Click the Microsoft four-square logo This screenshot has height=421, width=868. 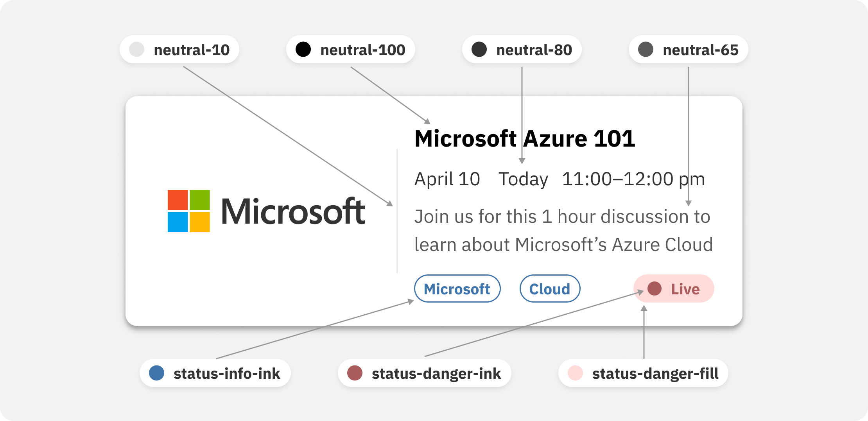(x=189, y=211)
